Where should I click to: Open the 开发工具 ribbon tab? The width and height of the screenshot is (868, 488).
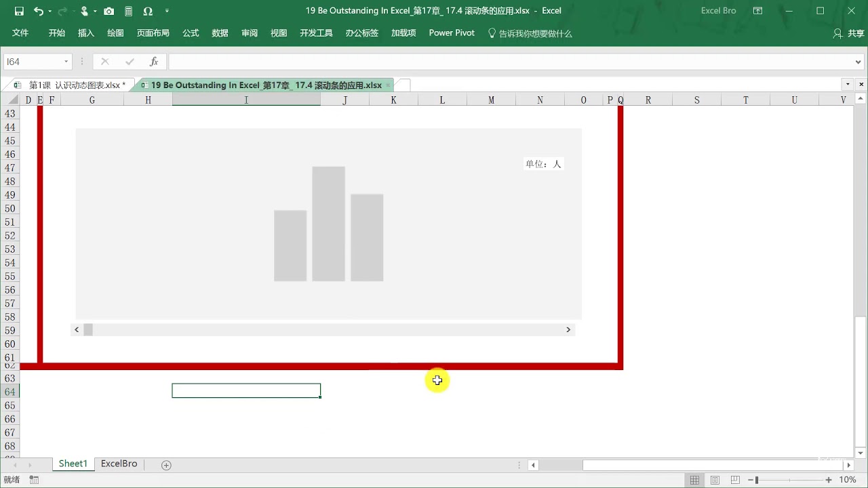click(316, 33)
